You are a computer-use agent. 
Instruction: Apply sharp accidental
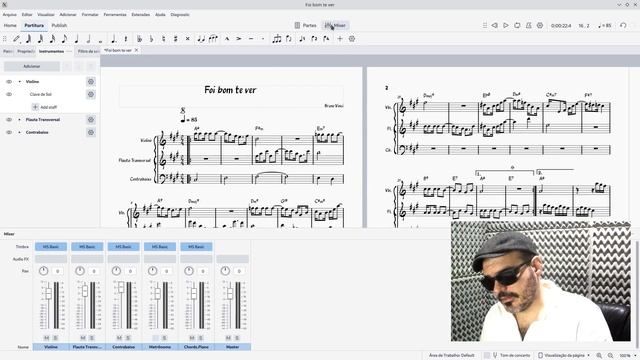[x=176, y=39]
